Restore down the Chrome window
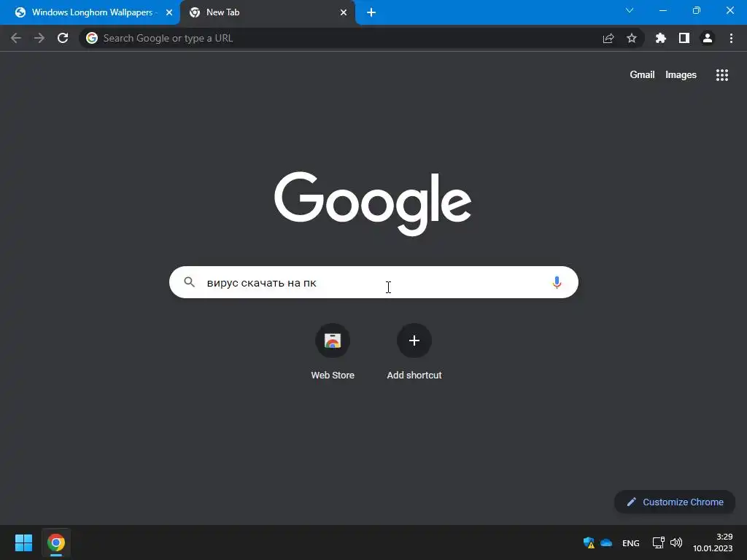 point(697,10)
